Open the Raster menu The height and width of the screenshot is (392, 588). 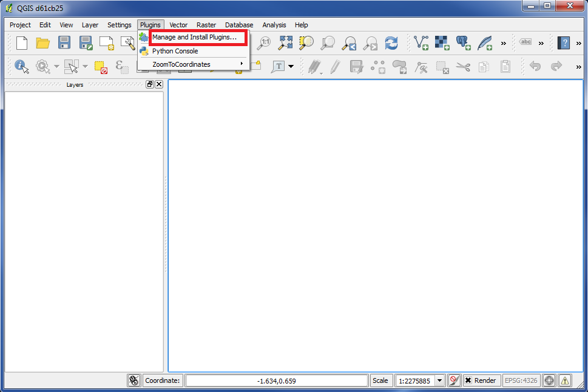coord(206,25)
